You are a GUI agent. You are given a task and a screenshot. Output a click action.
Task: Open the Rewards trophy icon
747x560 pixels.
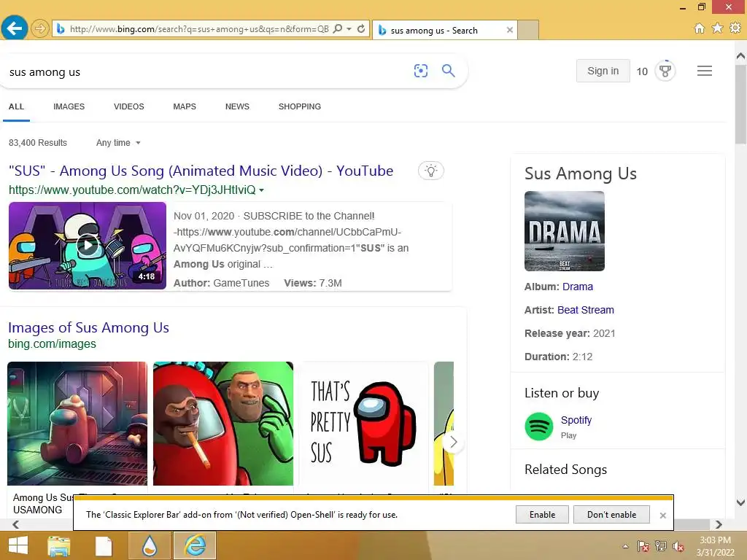665,71
